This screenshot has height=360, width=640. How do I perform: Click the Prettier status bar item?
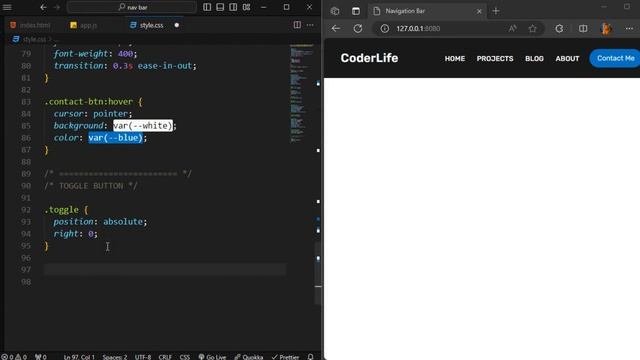click(x=285, y=357)
